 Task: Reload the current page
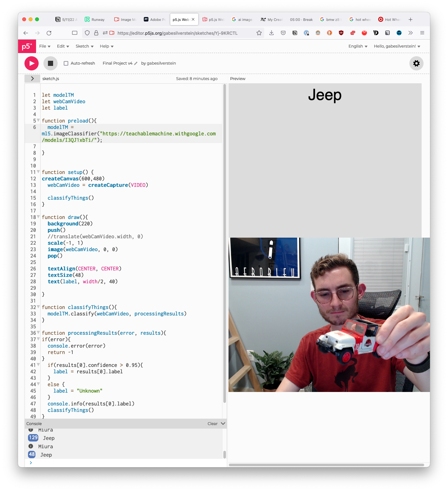[49, 33]
